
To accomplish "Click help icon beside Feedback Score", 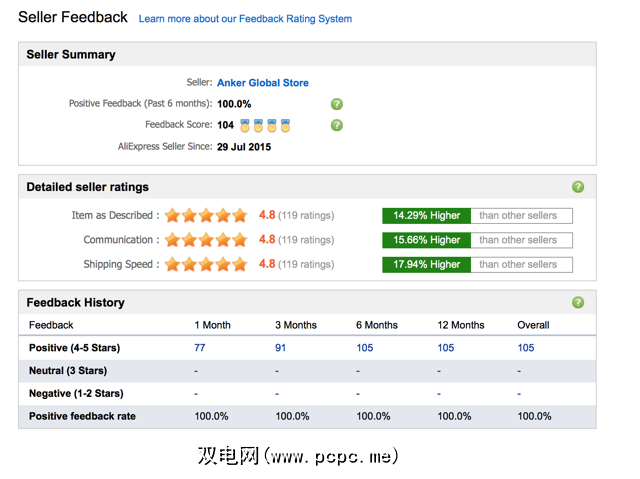I will [x=337, y=125].
